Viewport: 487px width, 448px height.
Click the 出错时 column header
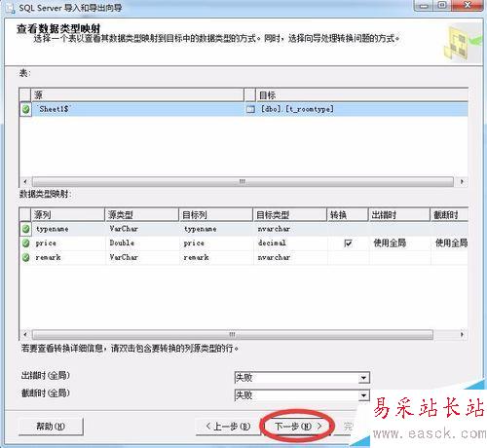pos(399,214)
